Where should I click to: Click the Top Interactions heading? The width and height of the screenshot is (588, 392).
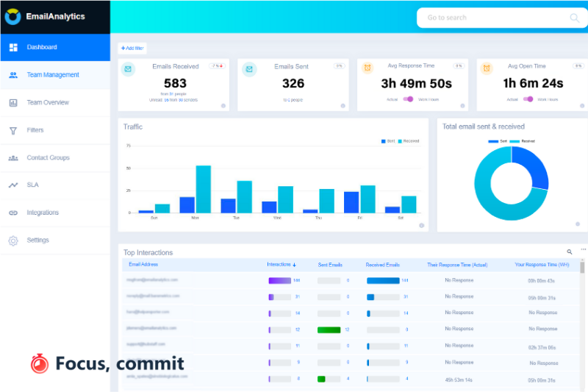[148, 253]
